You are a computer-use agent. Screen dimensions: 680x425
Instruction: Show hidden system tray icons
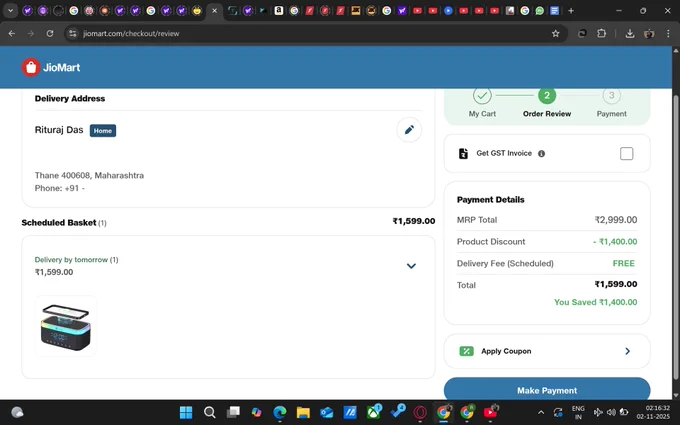click(541, 412)
